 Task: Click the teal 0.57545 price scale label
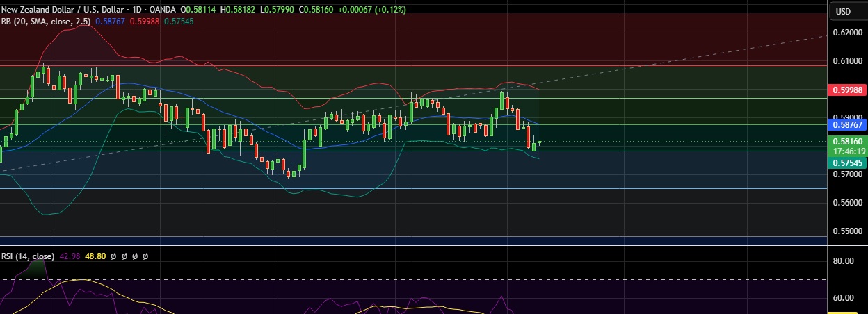click(847, 163)
